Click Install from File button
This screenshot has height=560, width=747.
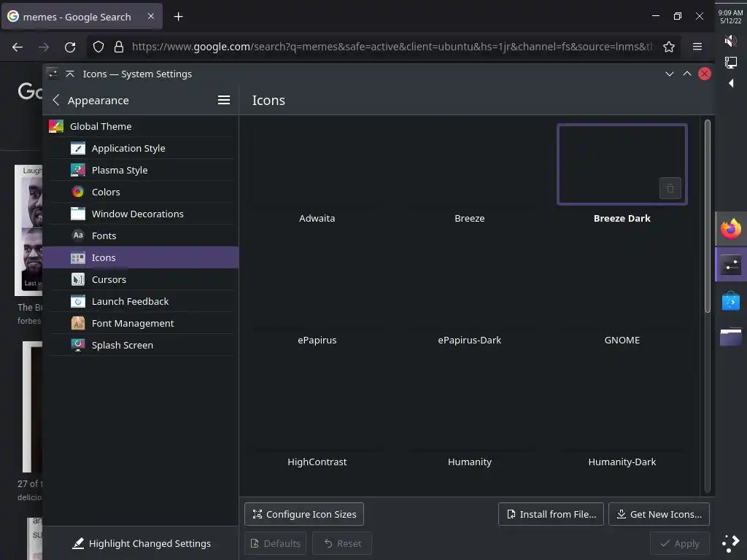tap(551, 514)
